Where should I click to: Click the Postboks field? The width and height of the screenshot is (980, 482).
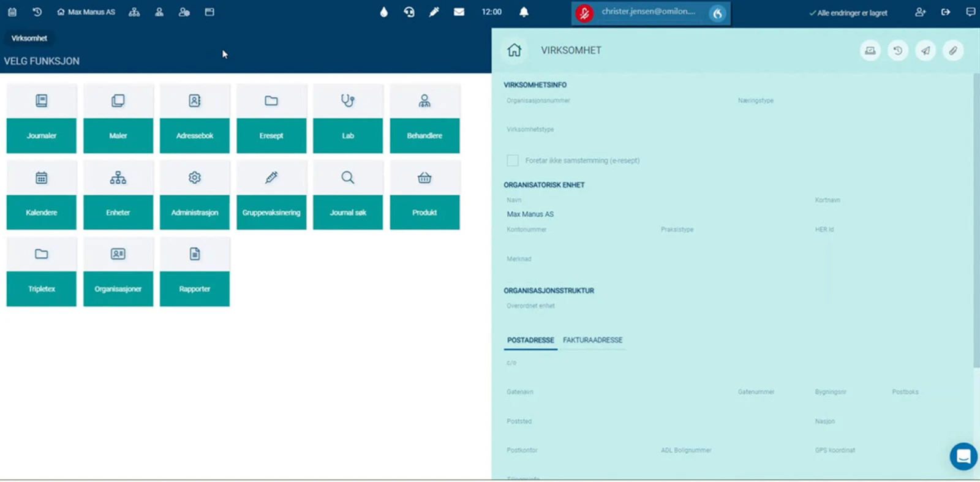pos(926,398)
